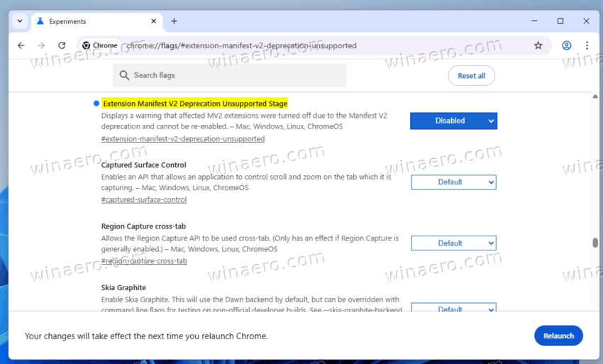Click the Captured Surface Control heading
Image resolution: width=603 pixels, height=364 pixels.
(143, 165)
